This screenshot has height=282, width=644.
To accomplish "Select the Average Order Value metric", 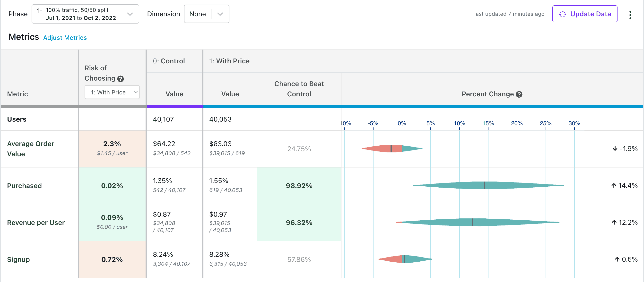I will click(31, 149).
